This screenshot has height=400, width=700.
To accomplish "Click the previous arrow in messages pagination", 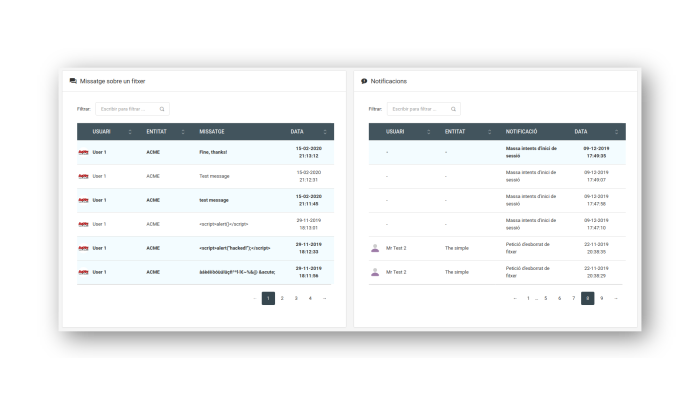I will click(x=254, y=298).
